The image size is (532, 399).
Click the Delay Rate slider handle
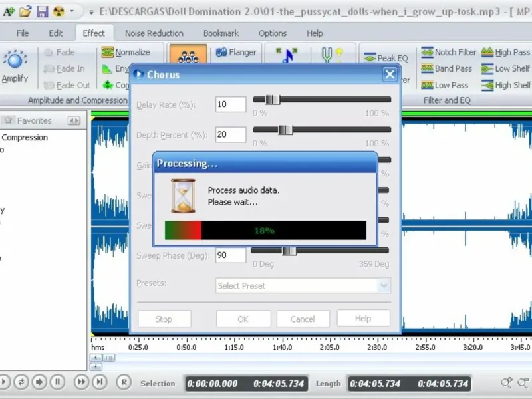coord(273,100)
